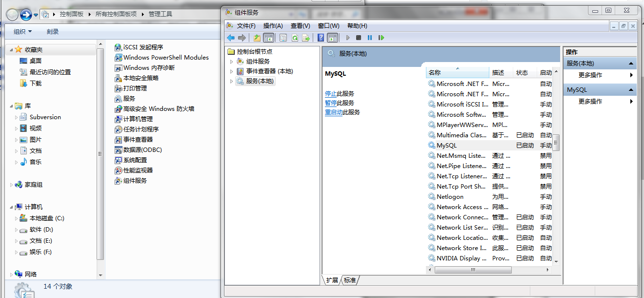Viewport: 644px width, 298px height.
Task: Expand the 服务(本地) tree node arrow
Action: pos(232,82)
